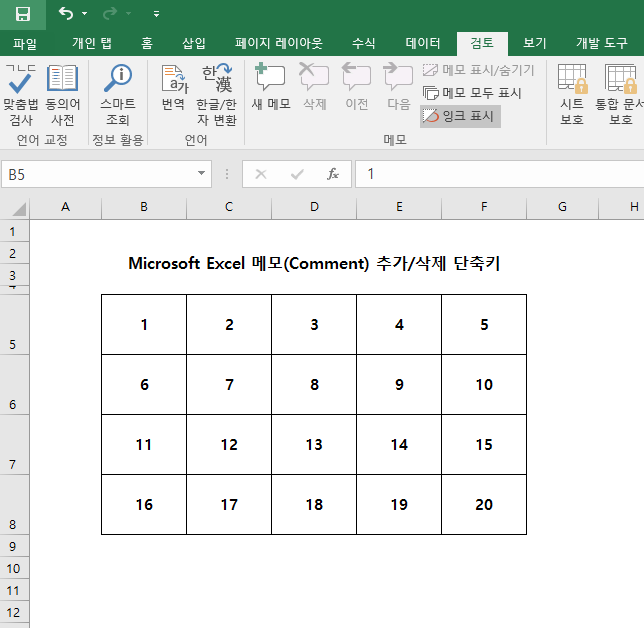Switch to the 삽입 tab
Screen dimensions: 644x628
[193, 43]
